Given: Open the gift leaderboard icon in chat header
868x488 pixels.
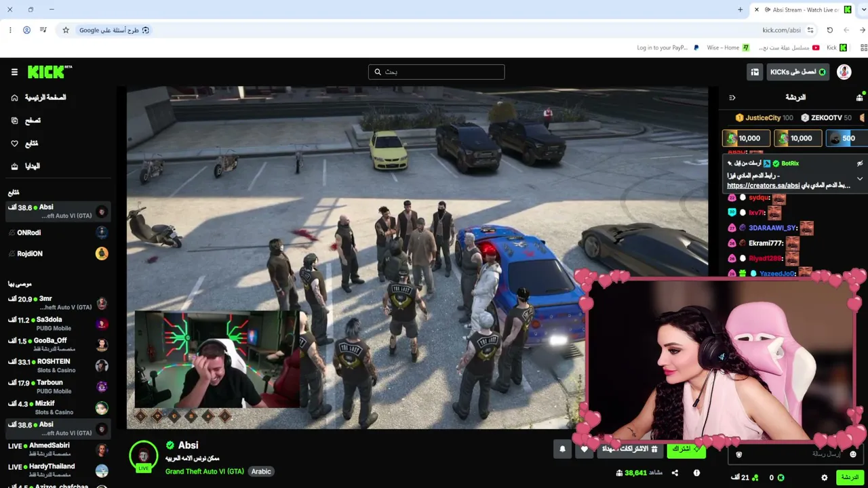Looking at the screenshot, I should coord(859,98).
